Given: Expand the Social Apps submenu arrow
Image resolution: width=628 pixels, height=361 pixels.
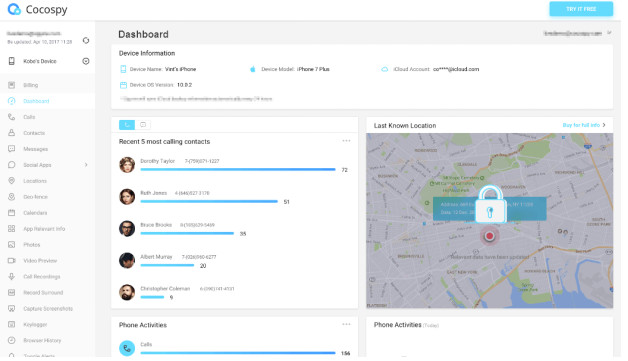Looking at the screenshot, I should pos(86,165).
